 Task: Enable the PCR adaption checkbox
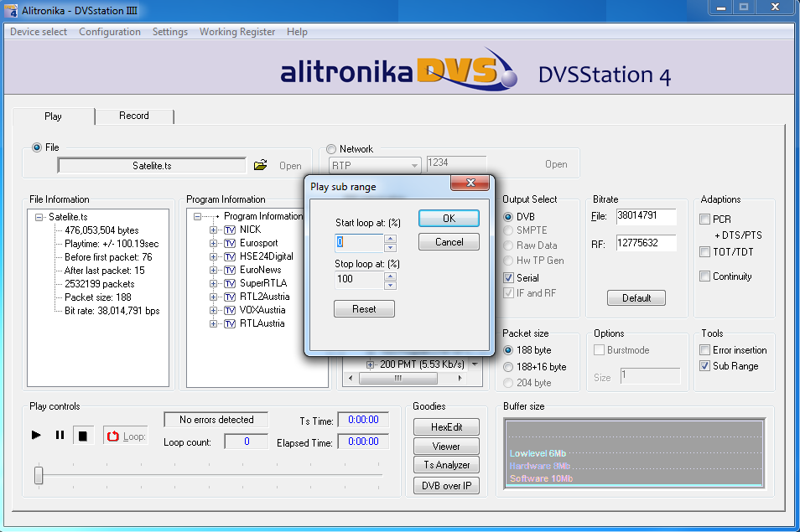pos(705,220)
